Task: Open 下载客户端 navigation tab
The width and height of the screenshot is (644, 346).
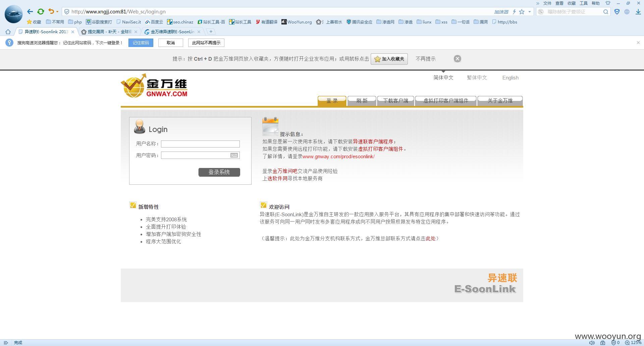Action: coord(396,101)
